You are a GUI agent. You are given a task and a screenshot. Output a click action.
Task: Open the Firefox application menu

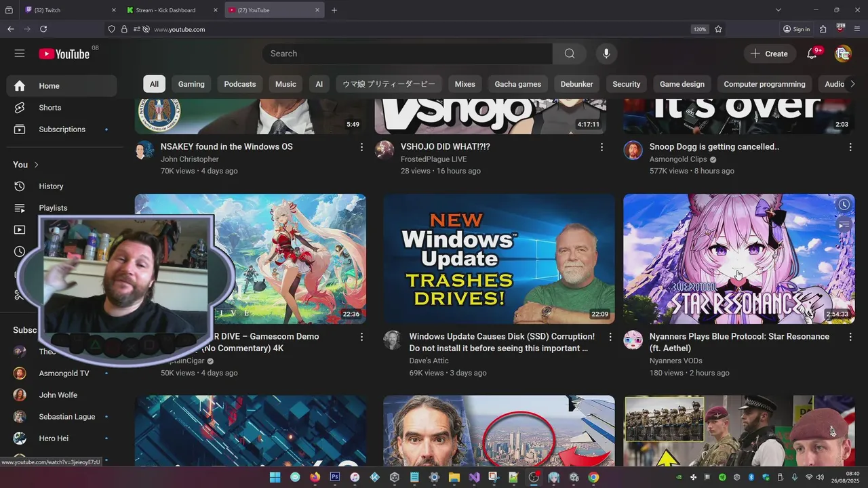[857, 29]
